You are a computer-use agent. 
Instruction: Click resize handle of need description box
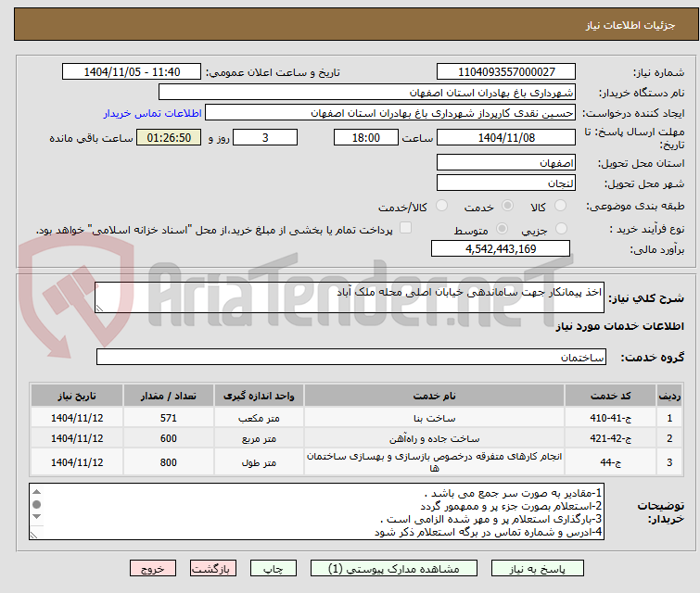pos(99,308)
